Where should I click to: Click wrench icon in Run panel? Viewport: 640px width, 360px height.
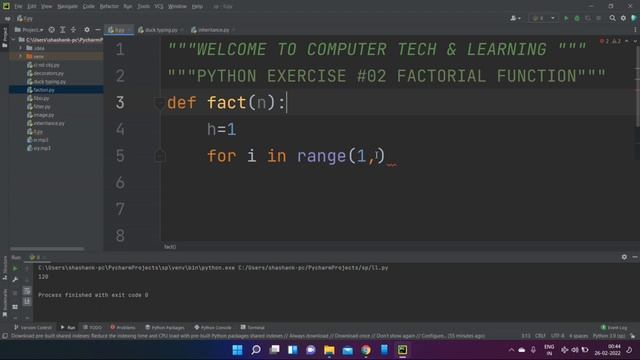[x=15, y=280]
